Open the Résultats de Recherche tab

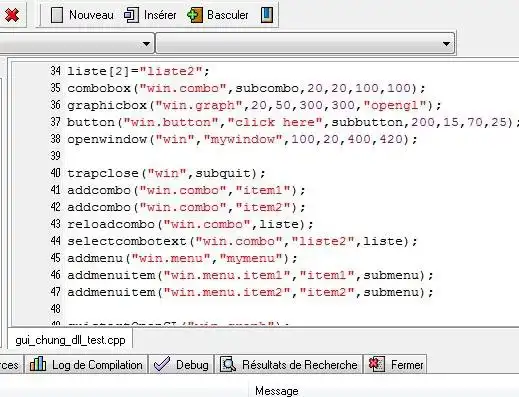coord(289,365)
